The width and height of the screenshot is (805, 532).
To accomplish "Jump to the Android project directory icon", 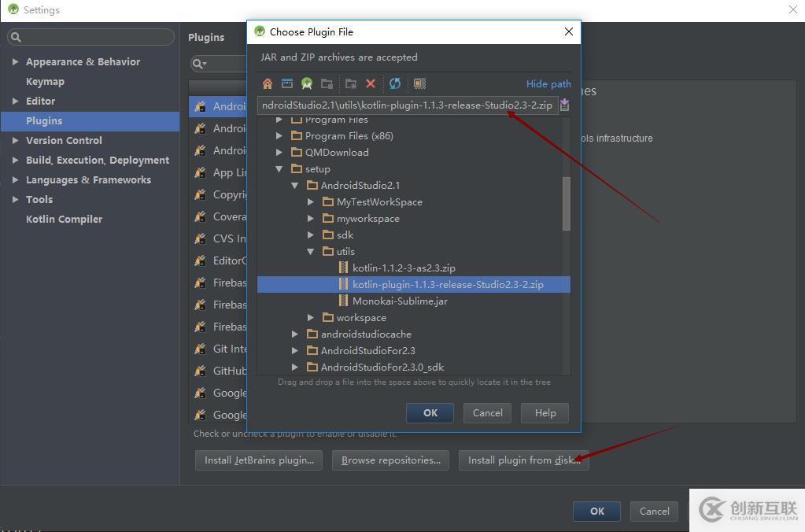I will click(306, 83).
